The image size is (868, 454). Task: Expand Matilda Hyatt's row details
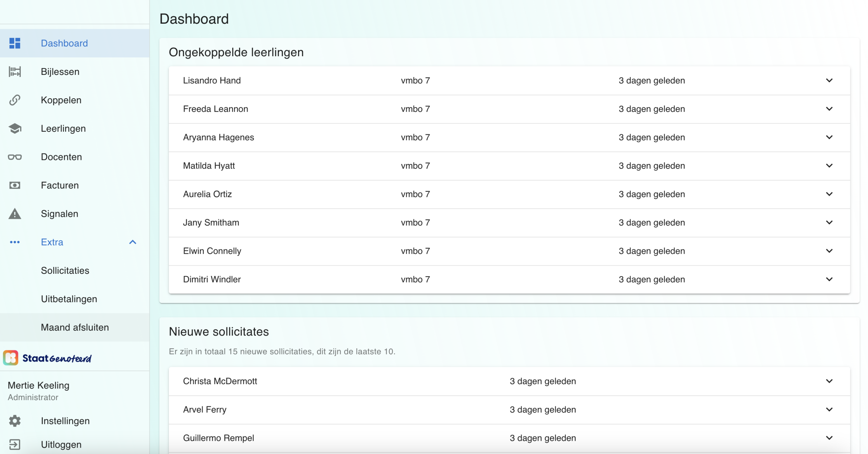[x=829, y=166]
